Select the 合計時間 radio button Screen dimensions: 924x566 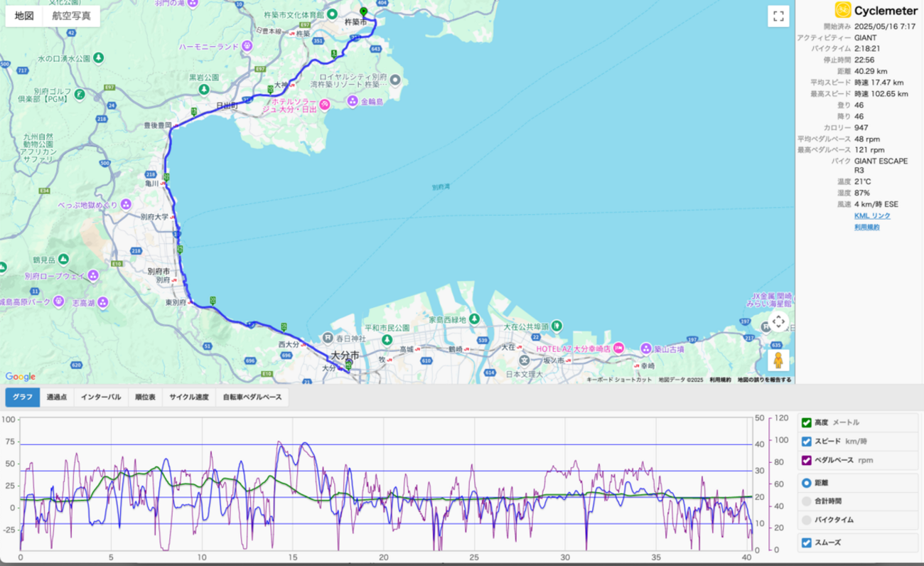[x=807, y=501]
